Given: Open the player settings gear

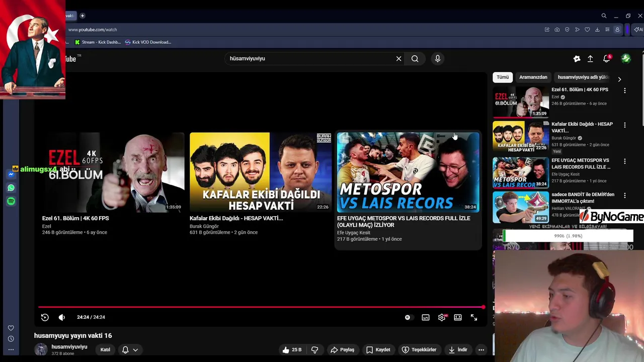Looking at the screenshot, I should pyautogui.click(x=442, y=317).
